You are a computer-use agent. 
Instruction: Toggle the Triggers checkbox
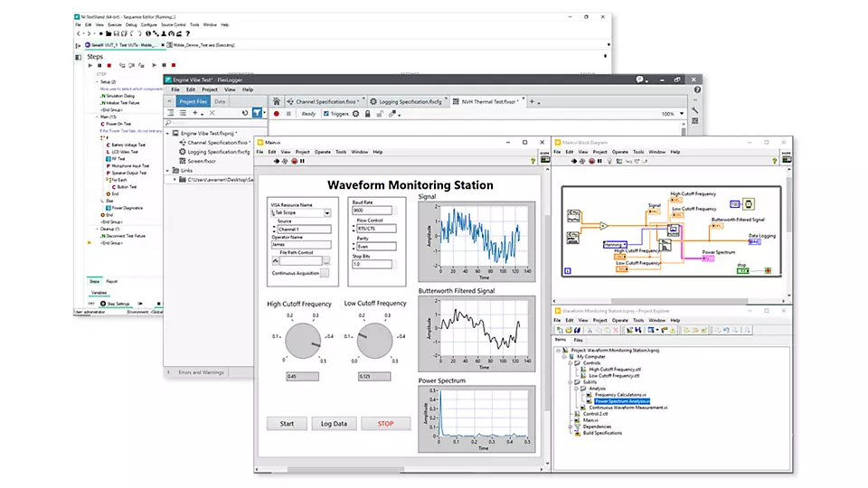click(324, 114)
